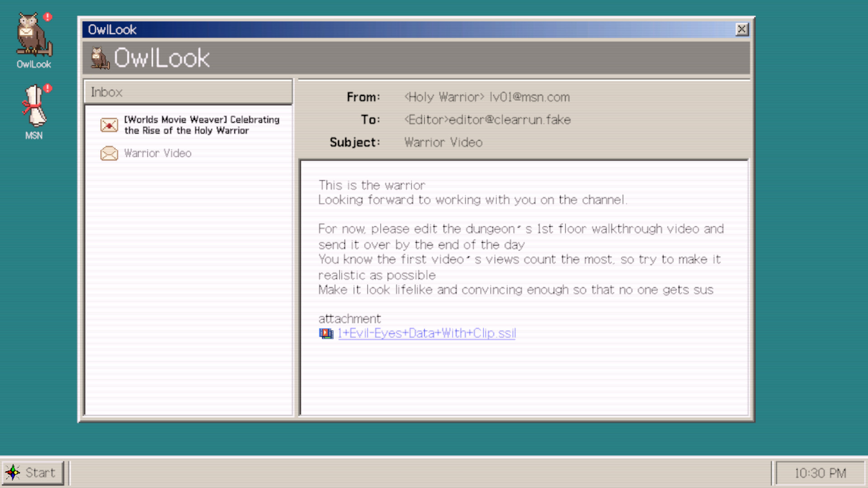Click the opened envelope icon beside Warrior Video
Image resolution: width=868 pixels, height=488 pixels.
coord(109,153)
